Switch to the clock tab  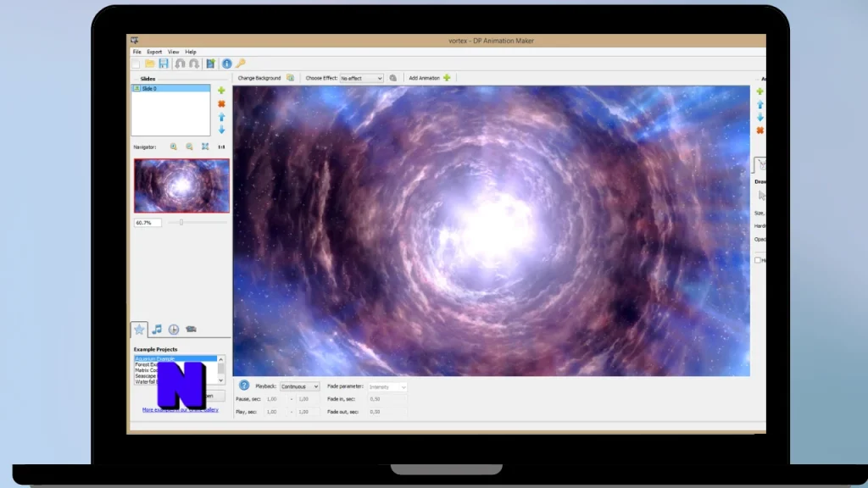(174, 330)
